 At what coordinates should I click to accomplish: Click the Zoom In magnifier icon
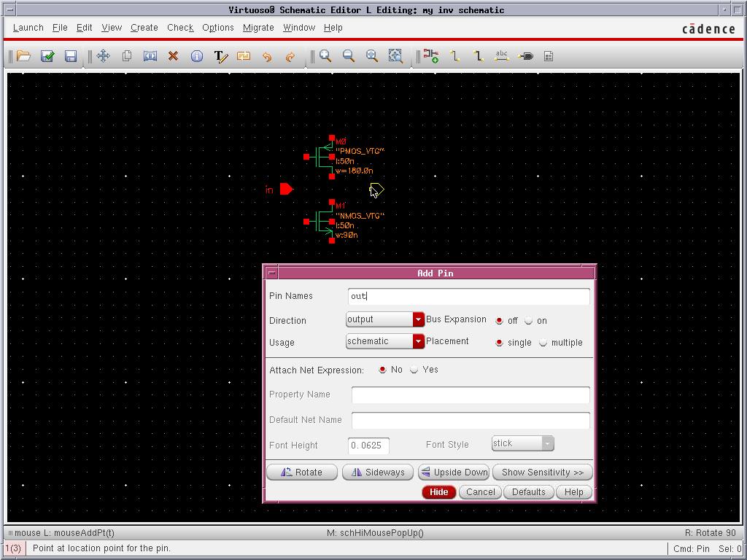tap(325, 56)
